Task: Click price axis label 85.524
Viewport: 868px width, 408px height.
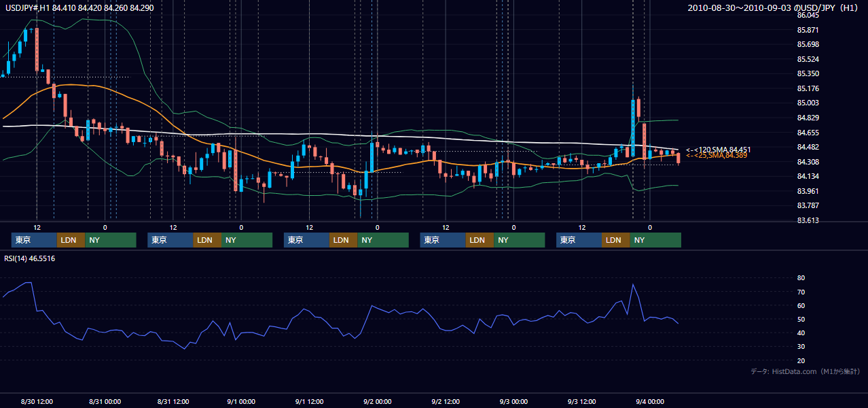Action: pyautogui.click(x=808, y=59)
